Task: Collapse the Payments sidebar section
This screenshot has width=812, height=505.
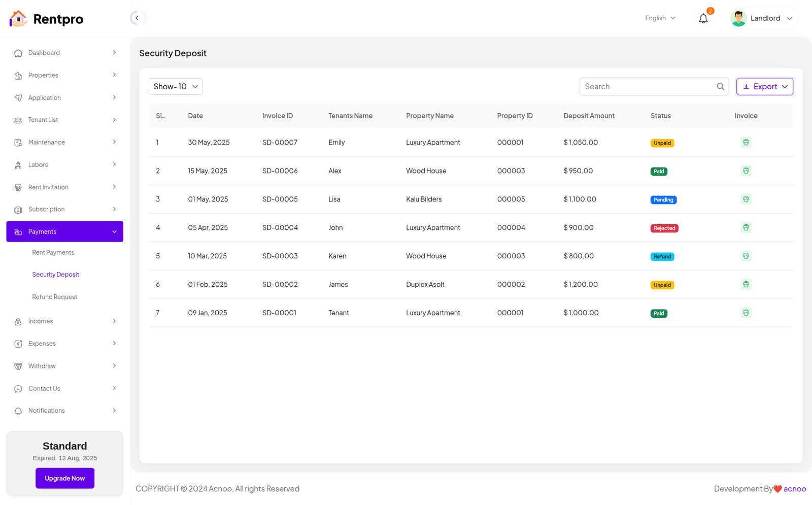Action: click(65, 232)
